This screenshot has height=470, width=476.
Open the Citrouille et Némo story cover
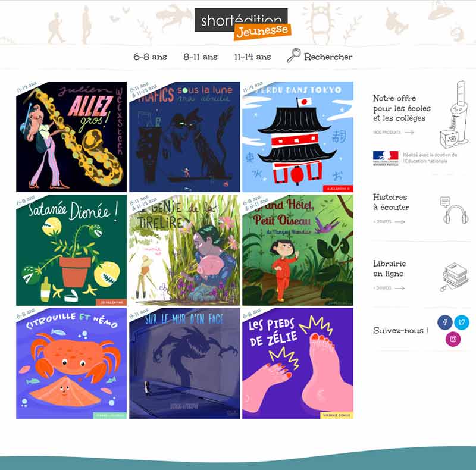[x=71, y=364]
